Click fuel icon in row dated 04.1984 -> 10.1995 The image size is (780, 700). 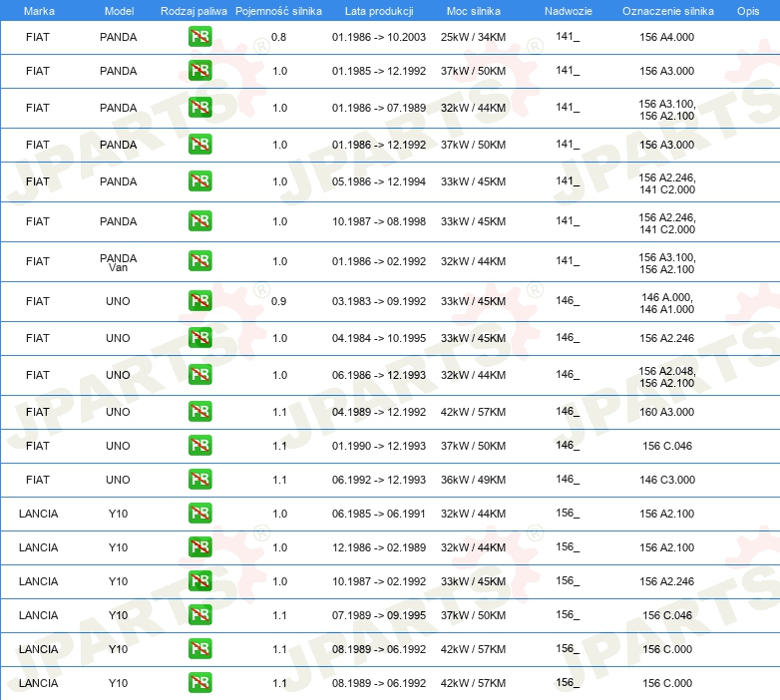click(x=199, y=338)
